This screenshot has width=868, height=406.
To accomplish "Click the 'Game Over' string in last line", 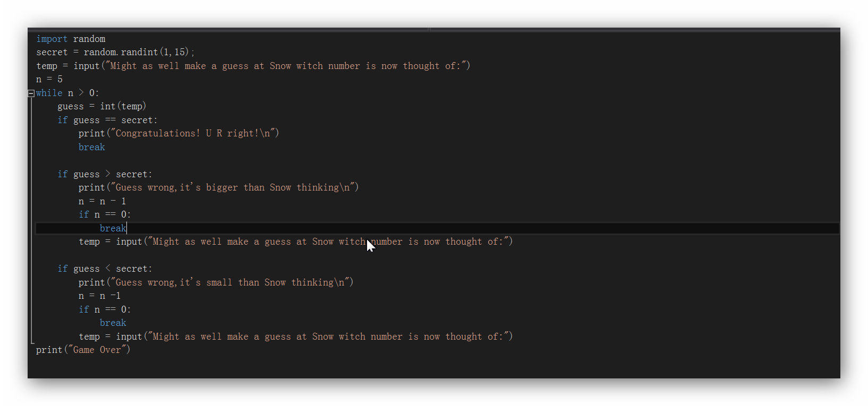I will (98, 350).
